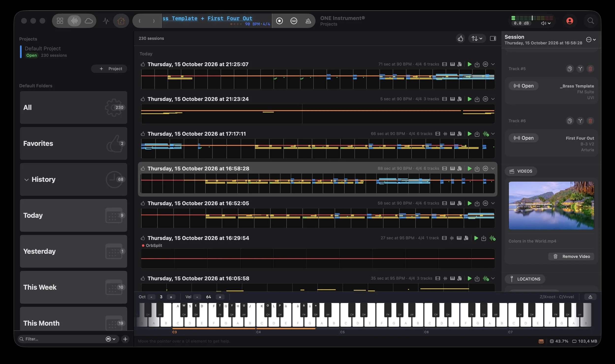Go to next item with right chevron

[154, 21]
